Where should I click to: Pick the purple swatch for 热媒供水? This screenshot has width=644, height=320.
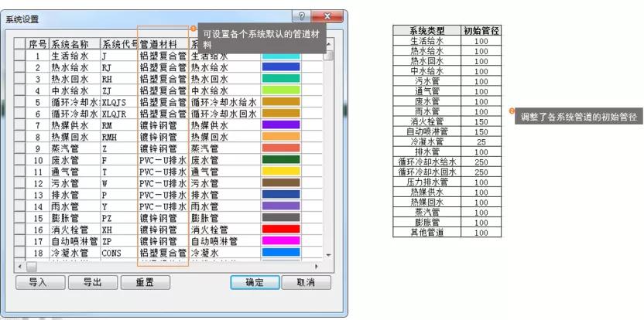pos(281,124)
